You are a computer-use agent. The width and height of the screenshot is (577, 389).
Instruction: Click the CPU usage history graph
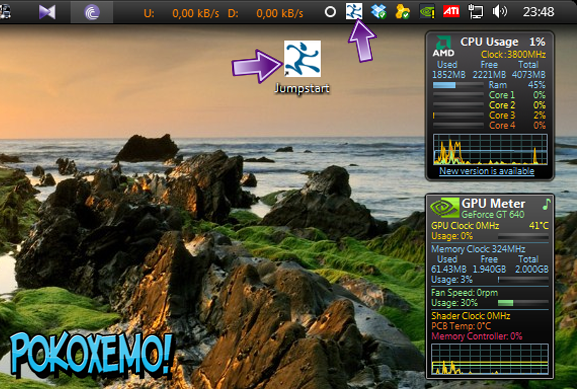[490, 149]
